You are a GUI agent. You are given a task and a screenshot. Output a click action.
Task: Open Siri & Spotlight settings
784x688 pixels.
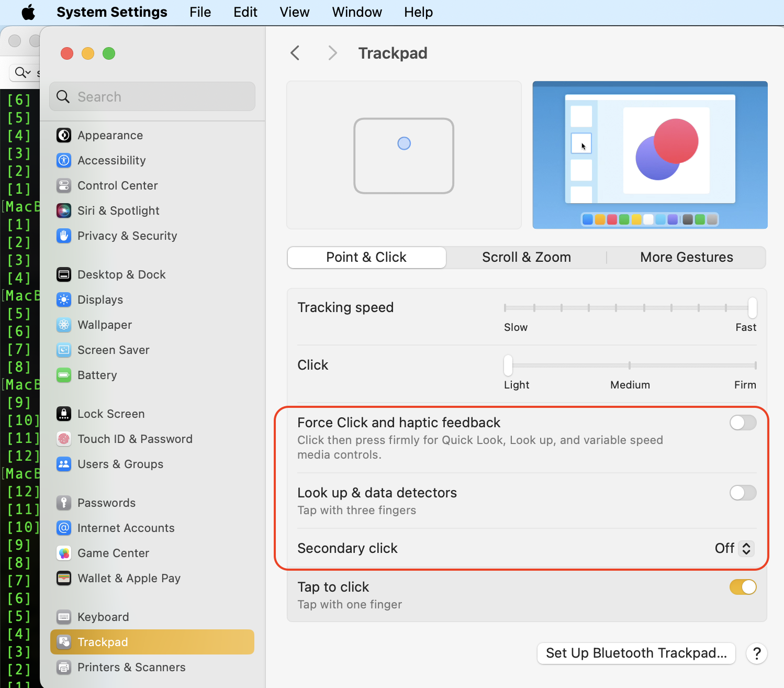point(118,210)
